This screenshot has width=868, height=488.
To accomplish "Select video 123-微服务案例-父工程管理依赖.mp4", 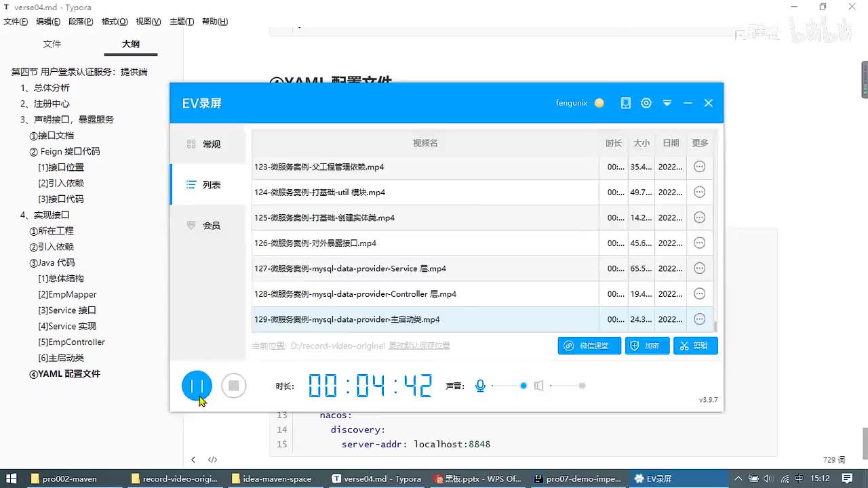I will [482, 167].
